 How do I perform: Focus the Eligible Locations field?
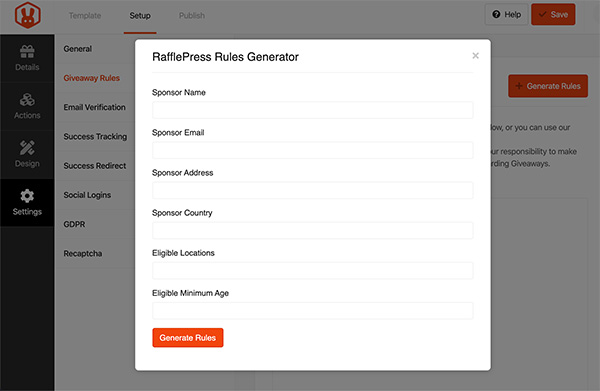click(313, 271)
